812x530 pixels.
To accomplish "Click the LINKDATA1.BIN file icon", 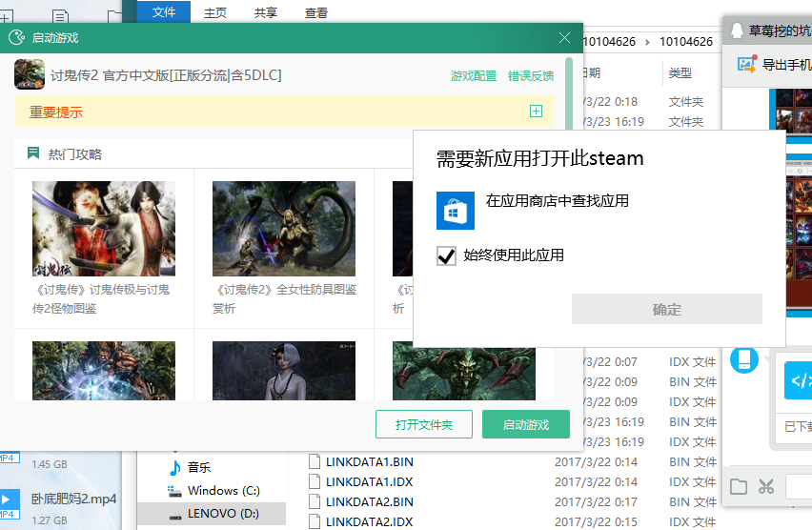I will (x=314, y=461).
